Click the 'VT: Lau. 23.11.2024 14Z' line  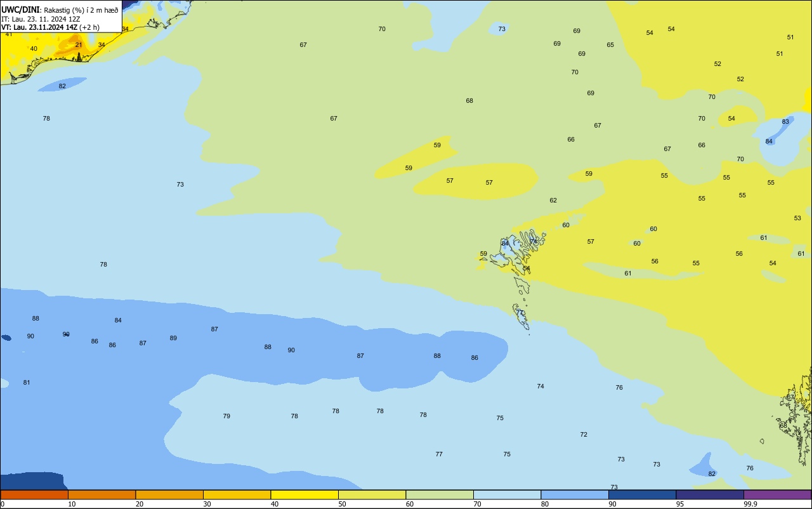(39, 27)
